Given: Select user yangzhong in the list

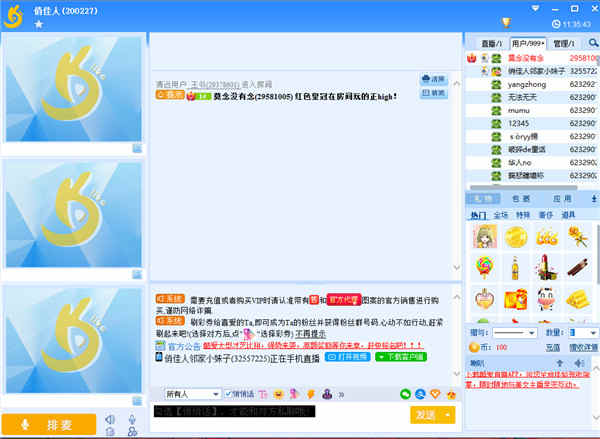Looking at the screenshot, I should click(x=532, y=84).
